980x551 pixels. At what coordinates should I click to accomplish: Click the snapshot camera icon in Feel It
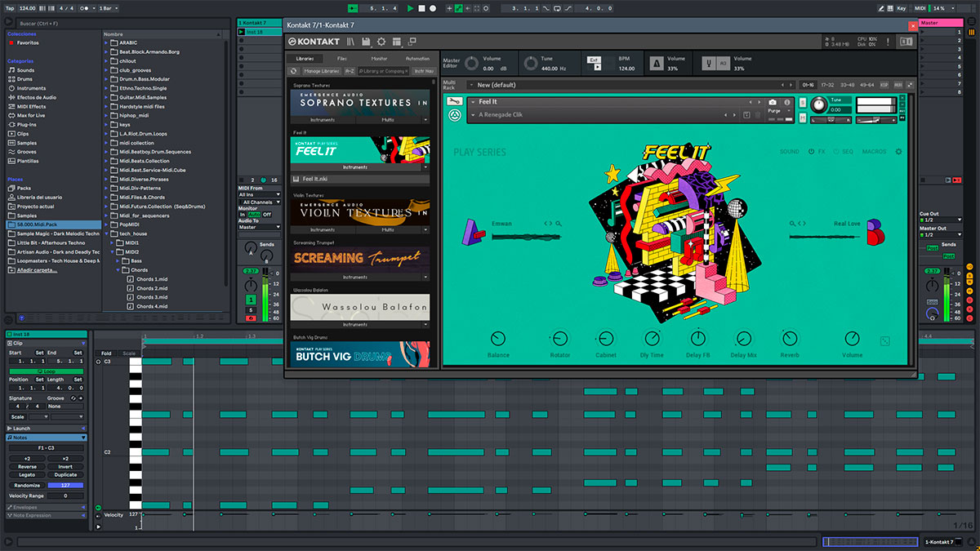[x=773, y=102]
